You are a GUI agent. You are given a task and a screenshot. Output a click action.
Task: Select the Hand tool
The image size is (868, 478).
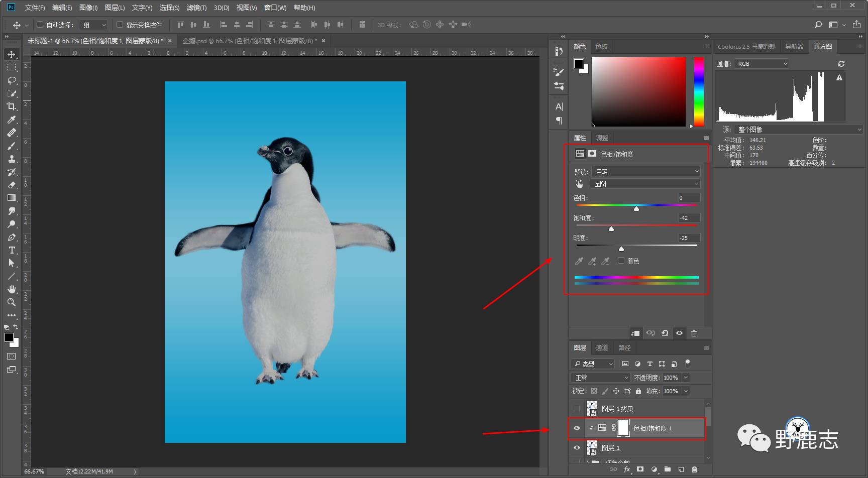pos(11,289)
